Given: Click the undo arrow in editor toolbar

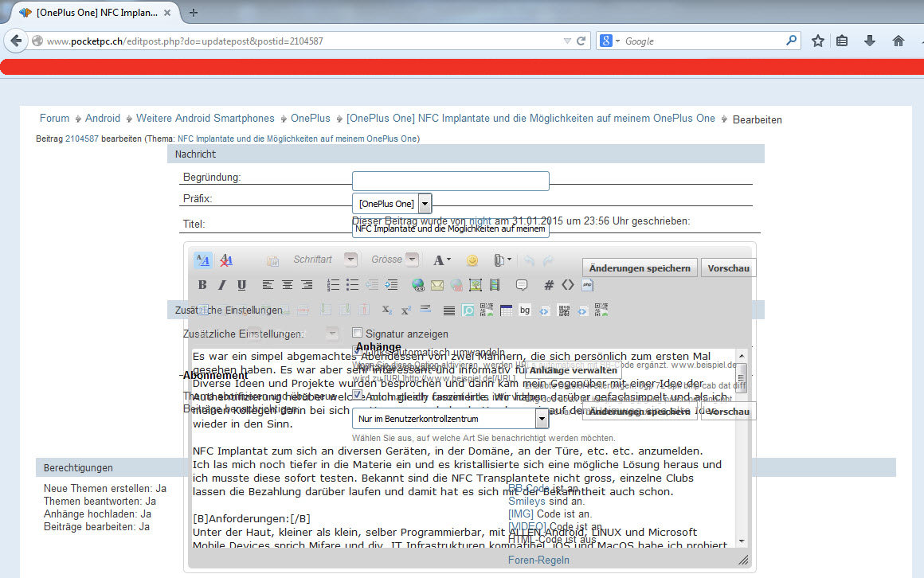Looking at the screenshot, I should pos(529,260).
